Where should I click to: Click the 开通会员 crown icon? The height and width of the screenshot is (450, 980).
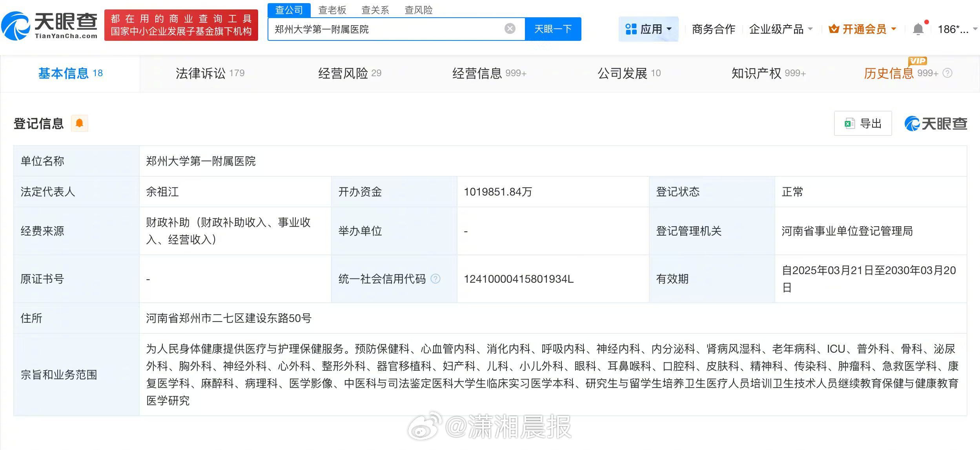(x=834, y=29)
